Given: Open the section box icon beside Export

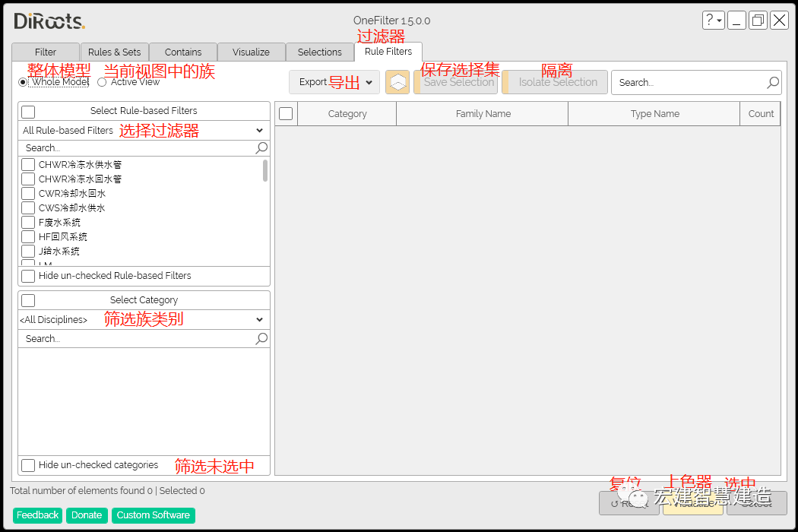Looking at the screenshot, I should pyautogui.click(x=397, y=81).
